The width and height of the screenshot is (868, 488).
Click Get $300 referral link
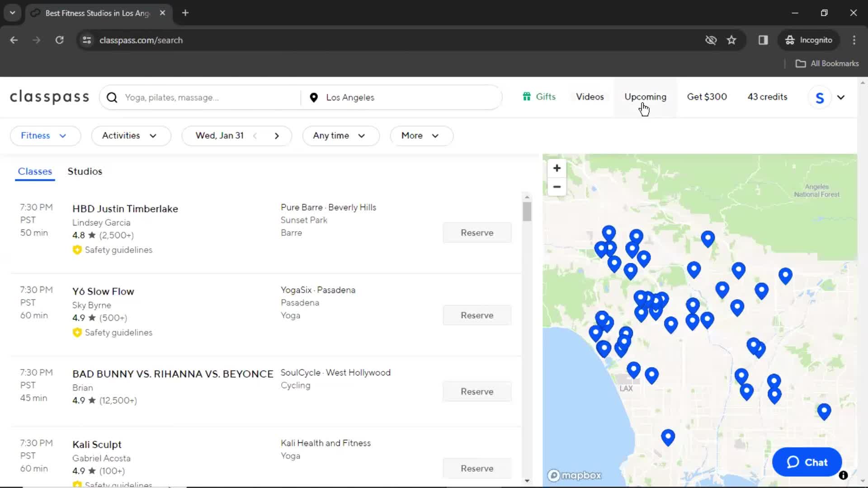pos(707,97)
